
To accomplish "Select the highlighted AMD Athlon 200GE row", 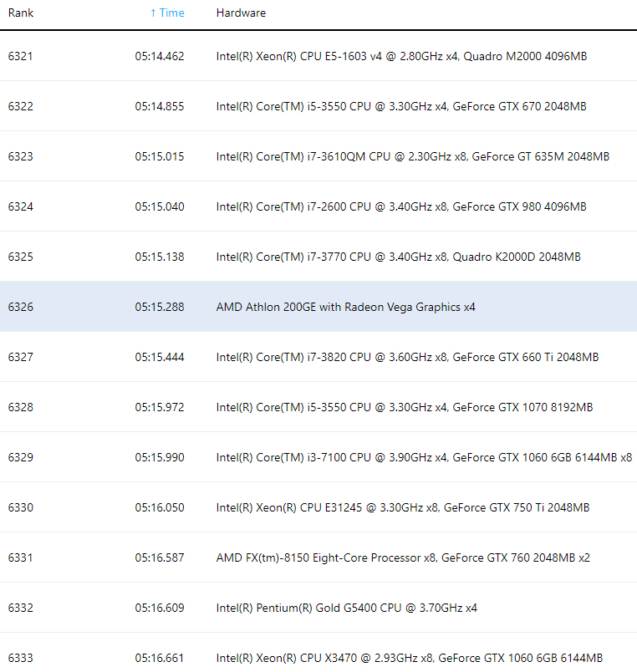I will tap(345, 307).
